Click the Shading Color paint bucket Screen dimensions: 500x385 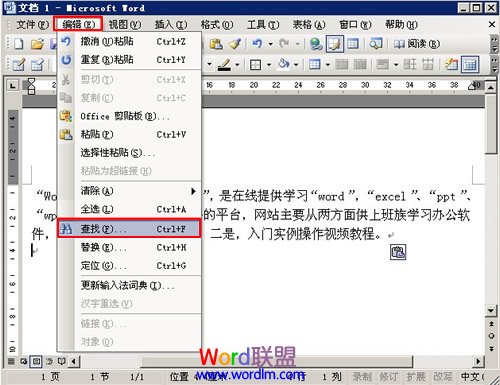283,64
